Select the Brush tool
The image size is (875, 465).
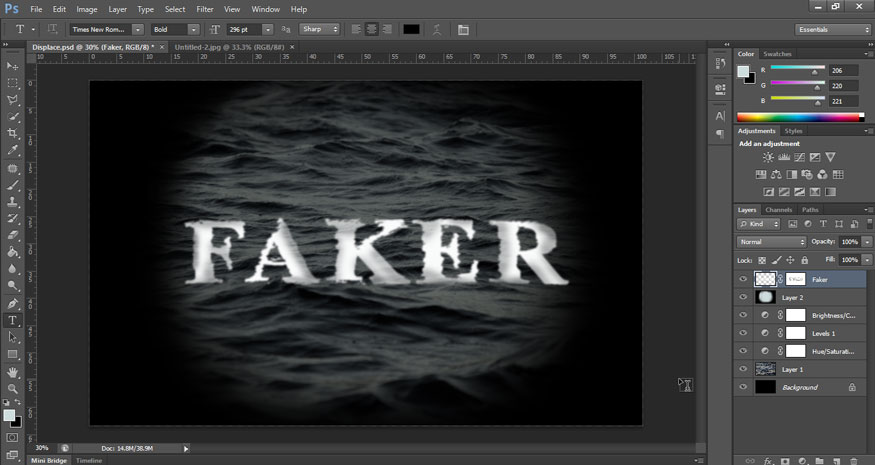tap(12, 185)
